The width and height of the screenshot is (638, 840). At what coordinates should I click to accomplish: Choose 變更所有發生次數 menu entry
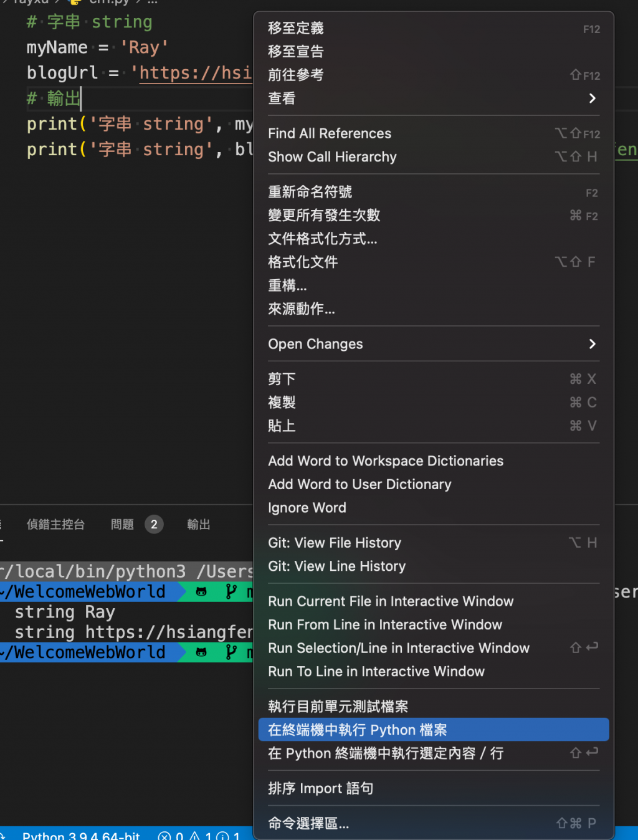click(434, 216)
